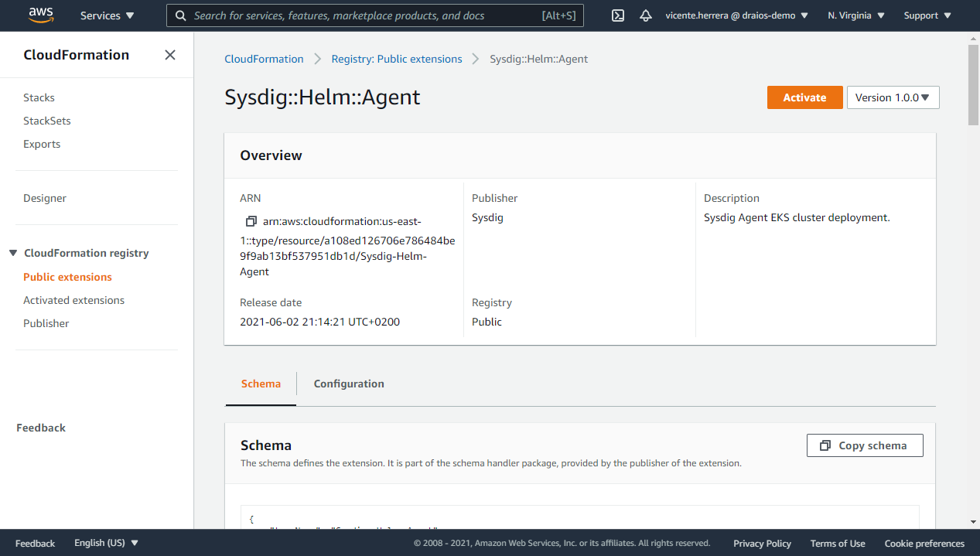Collapse the CloudFormation registry section triangle

pyautogui.click(x=13, y=253)
